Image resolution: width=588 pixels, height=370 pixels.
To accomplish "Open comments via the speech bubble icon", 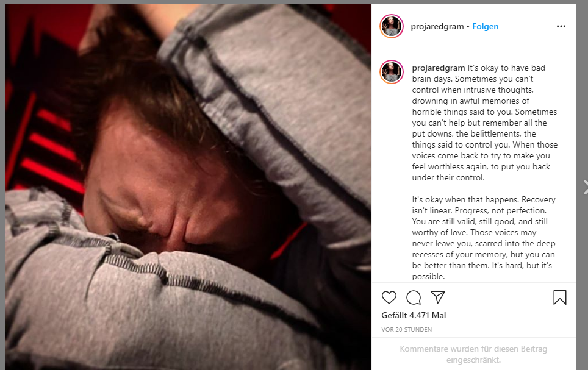I will pyautogui.click(x=414, y=297).
